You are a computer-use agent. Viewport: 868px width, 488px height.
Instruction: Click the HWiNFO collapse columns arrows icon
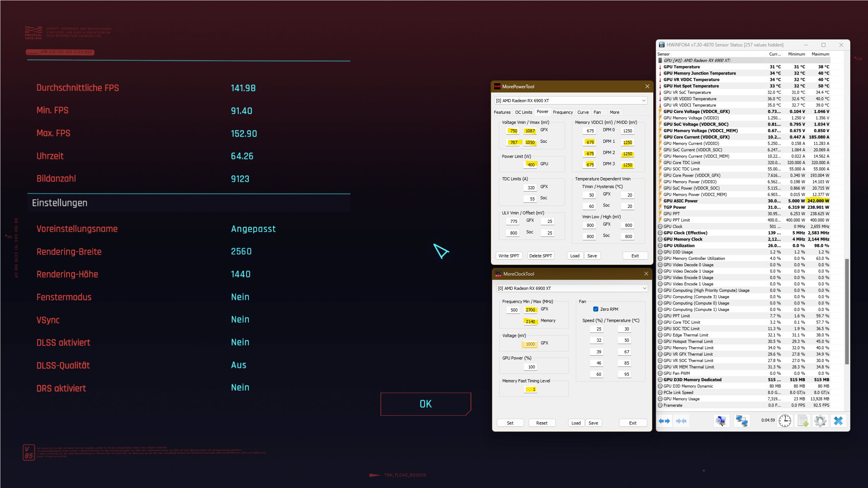click(x=681, y=421)
